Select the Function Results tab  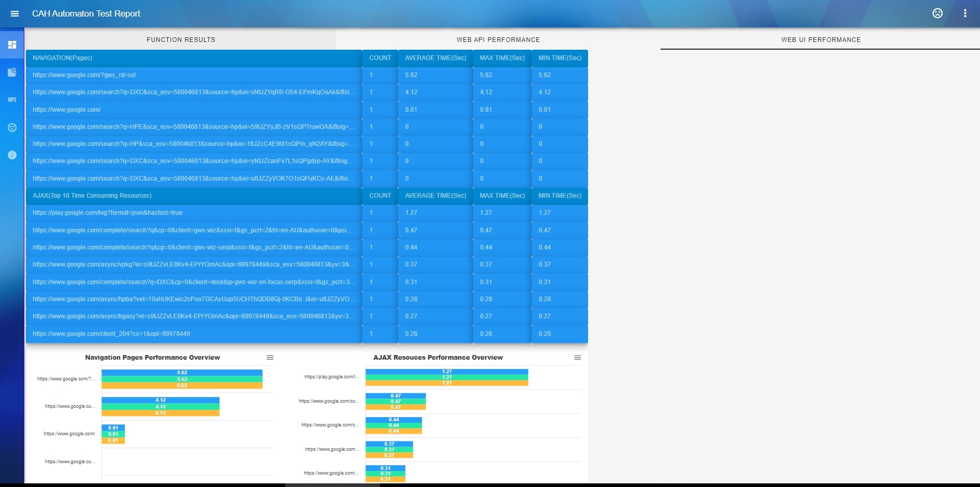[181, 39]
